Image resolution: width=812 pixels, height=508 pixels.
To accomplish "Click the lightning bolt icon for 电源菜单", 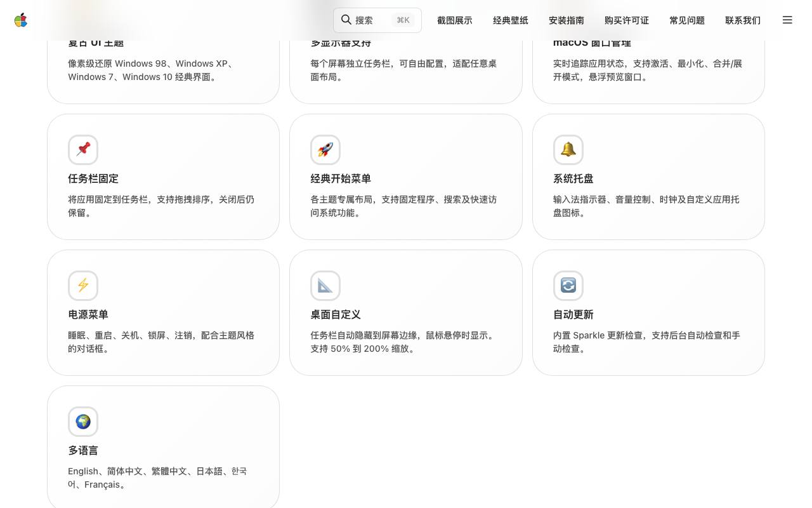I will (83, 286).
